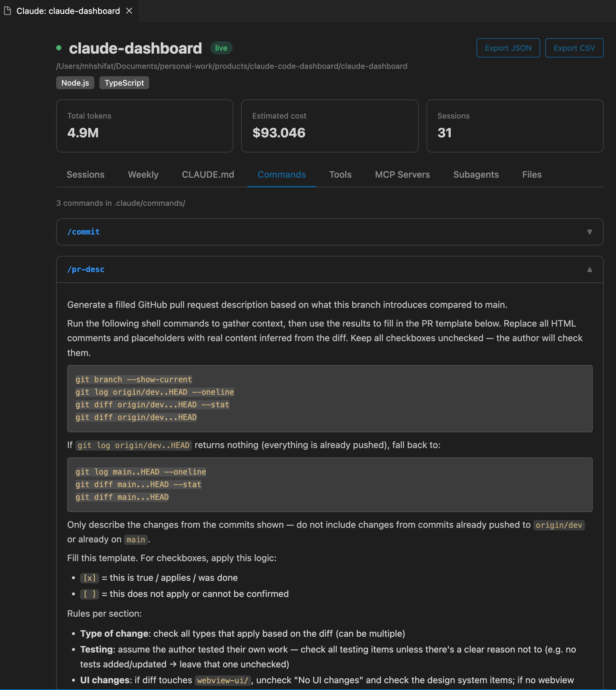Expand the /commit command arrow
Screen dimensions: 616x690
tap(589, 232)
